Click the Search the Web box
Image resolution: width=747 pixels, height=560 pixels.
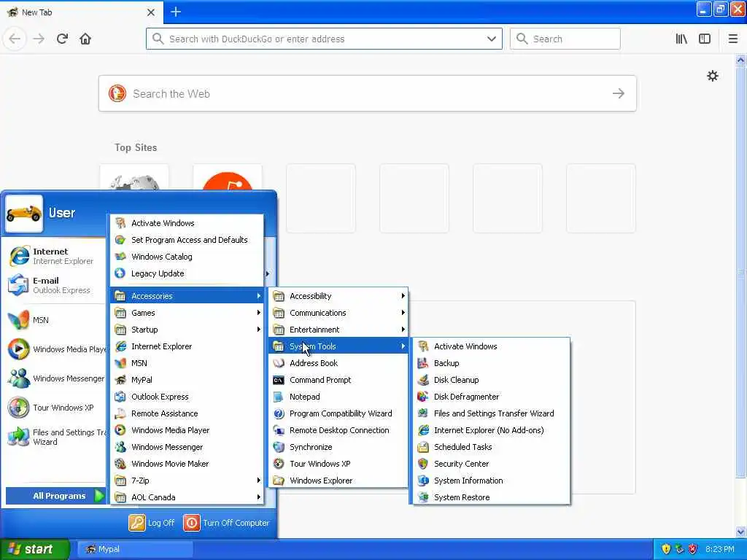(x=368, y=93)
